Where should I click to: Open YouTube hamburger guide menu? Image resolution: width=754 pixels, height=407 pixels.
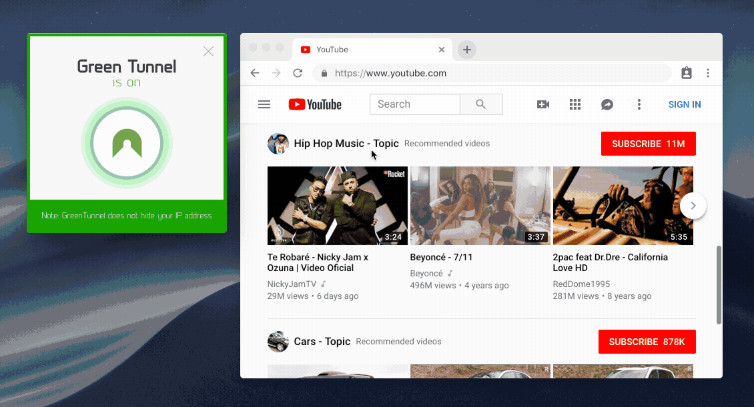click(264, 104)
